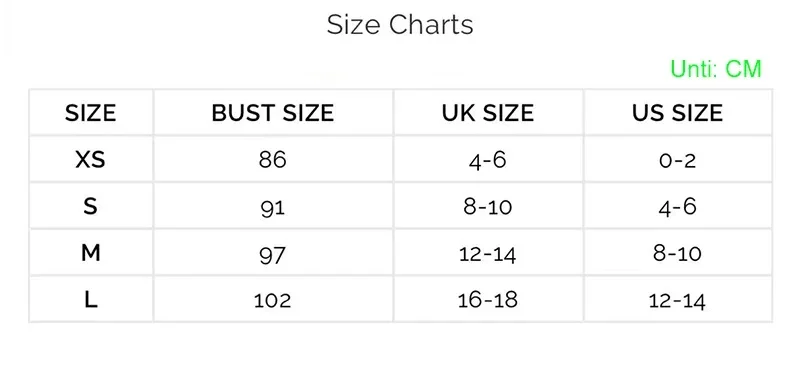The width and height of the screenshot is (800, 370).
Task: Click UK size cell 12-14
Action: pyautogui.click(x=488, y=254)
